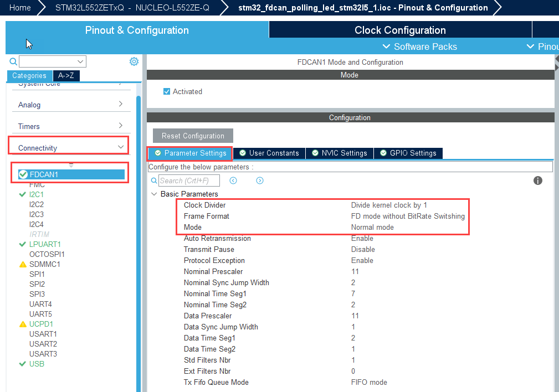Uncheck the Activated checkbox for FDCAN1

click(x=167, y=91)
